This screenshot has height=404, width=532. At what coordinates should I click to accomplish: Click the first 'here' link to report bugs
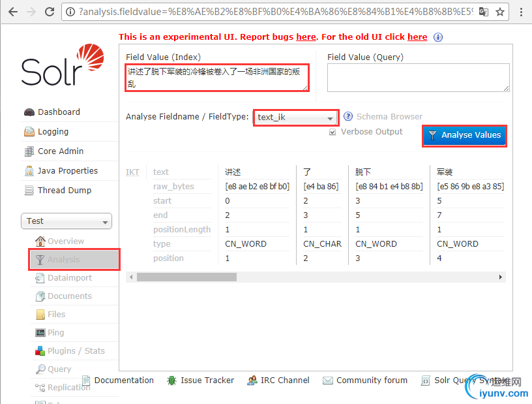[306, 37]
